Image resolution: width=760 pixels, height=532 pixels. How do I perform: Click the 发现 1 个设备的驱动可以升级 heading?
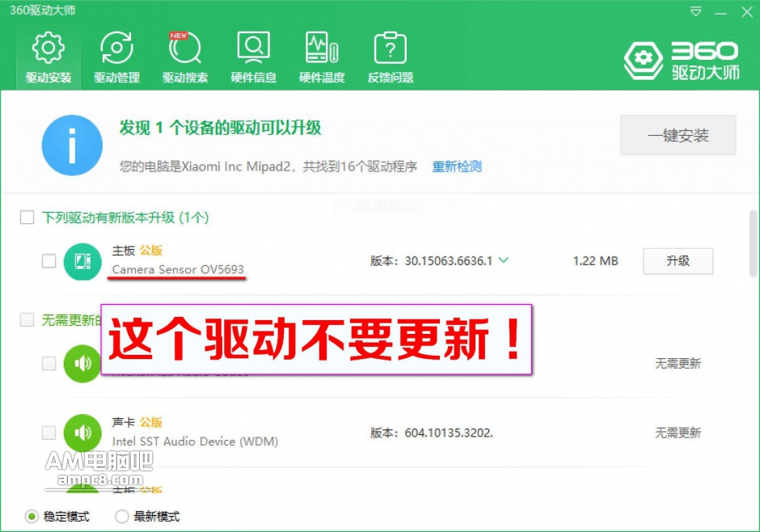pos(221,128)
